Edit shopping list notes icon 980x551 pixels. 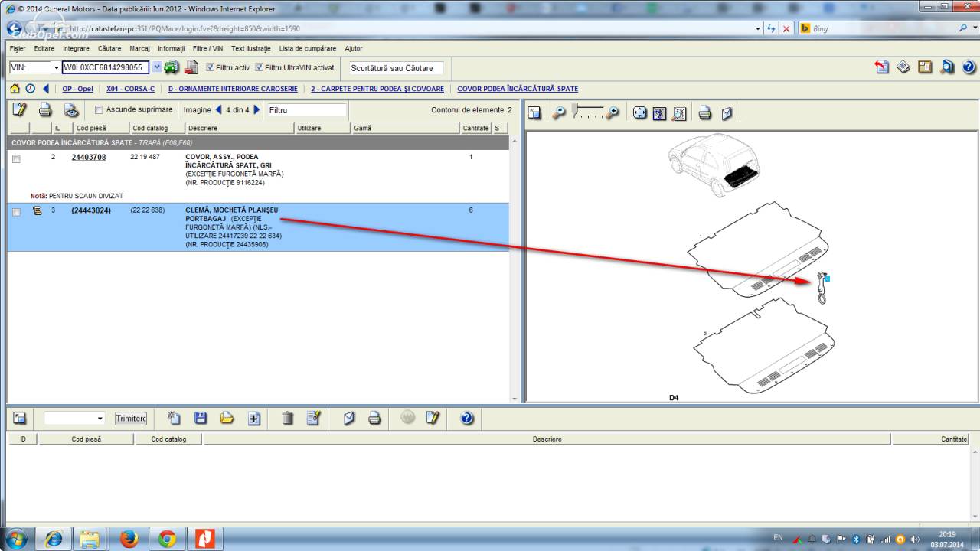312,418
